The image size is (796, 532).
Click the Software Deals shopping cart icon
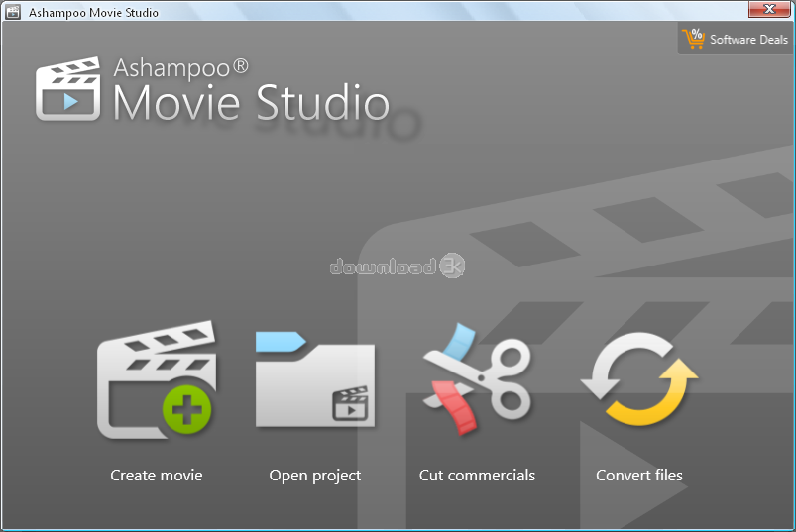tap(694, 38)
